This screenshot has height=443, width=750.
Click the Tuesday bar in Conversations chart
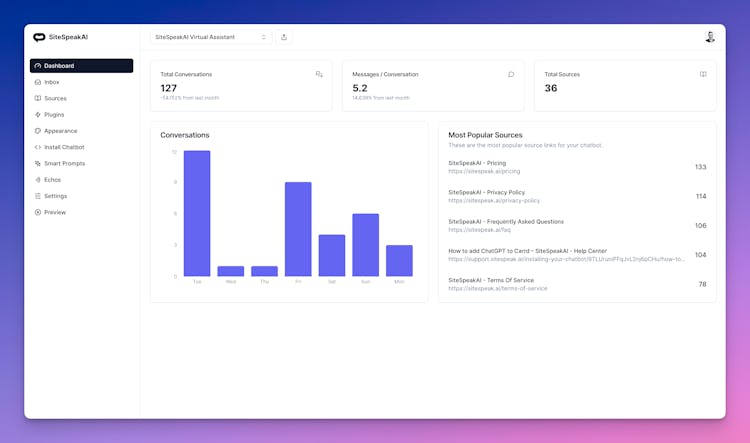(x=197, y=213)
